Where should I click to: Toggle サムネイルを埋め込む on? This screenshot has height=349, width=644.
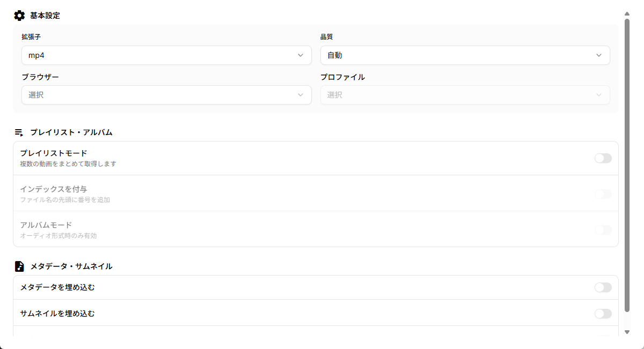point(603,314)
